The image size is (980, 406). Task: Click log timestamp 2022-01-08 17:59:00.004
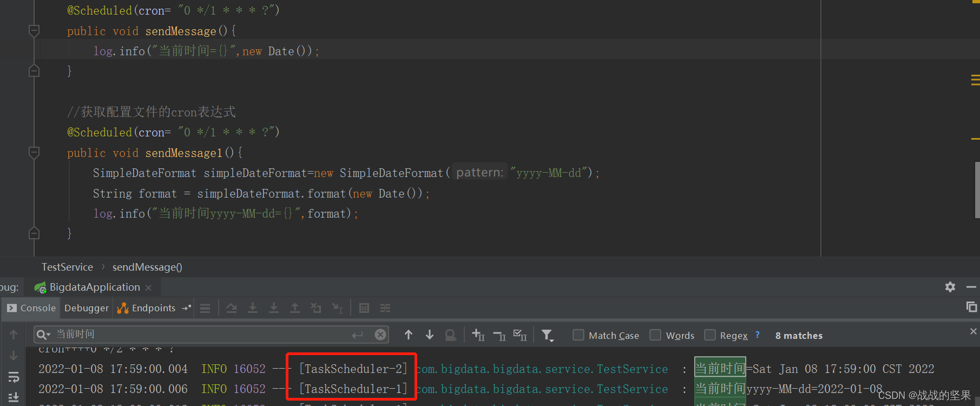click(x=113, y=369)
